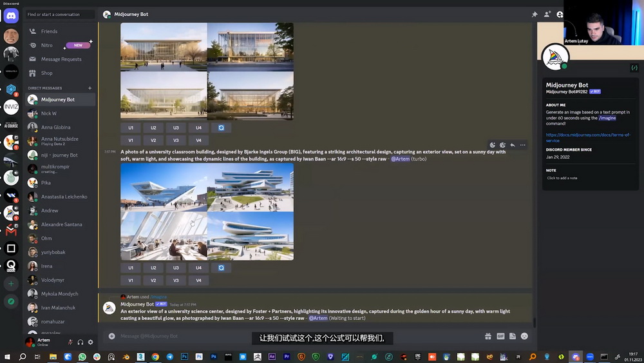Open the AI COURSE server
Screen dimensions: 644x363
coord(11,124)
